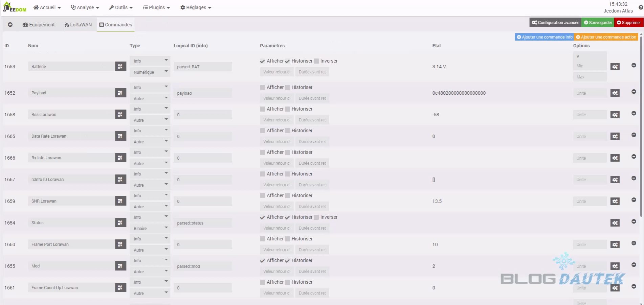
Task: Open the Numérique subtype dropdown for Batterie
Action: click(150, 72)
